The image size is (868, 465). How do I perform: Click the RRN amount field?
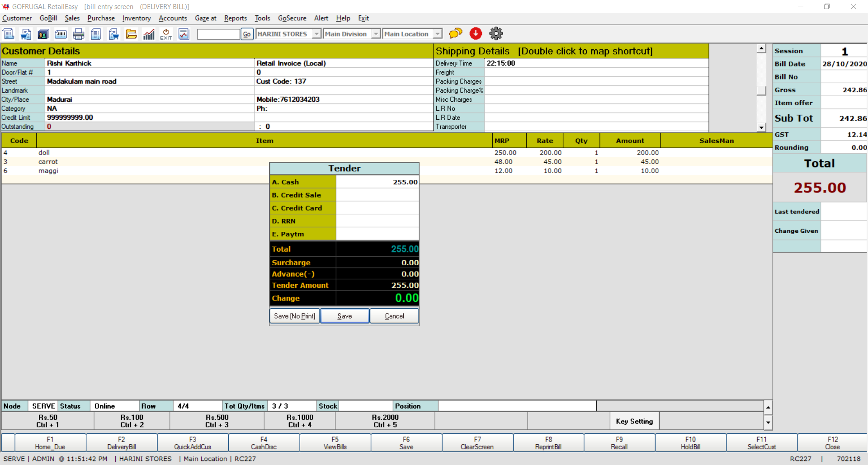click(x=377, y=221)
